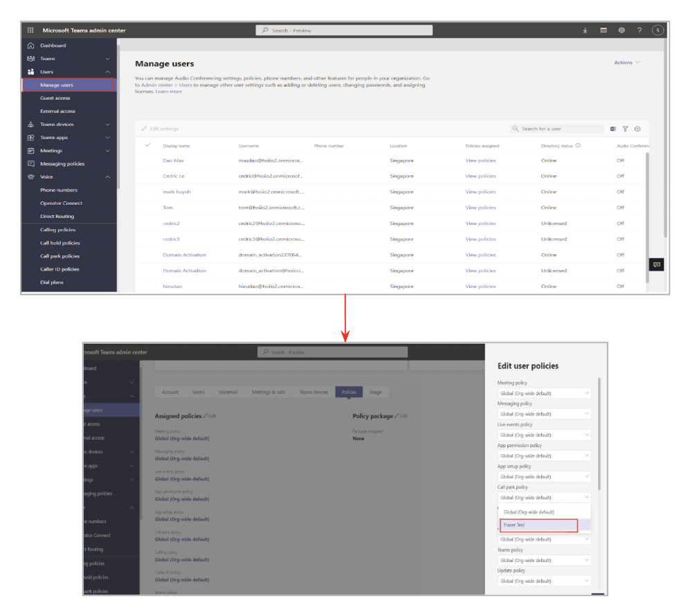Open the account avatar labeled S
Image resolution: width=688 pixels, height=616 pixels.
pos(658,30)
